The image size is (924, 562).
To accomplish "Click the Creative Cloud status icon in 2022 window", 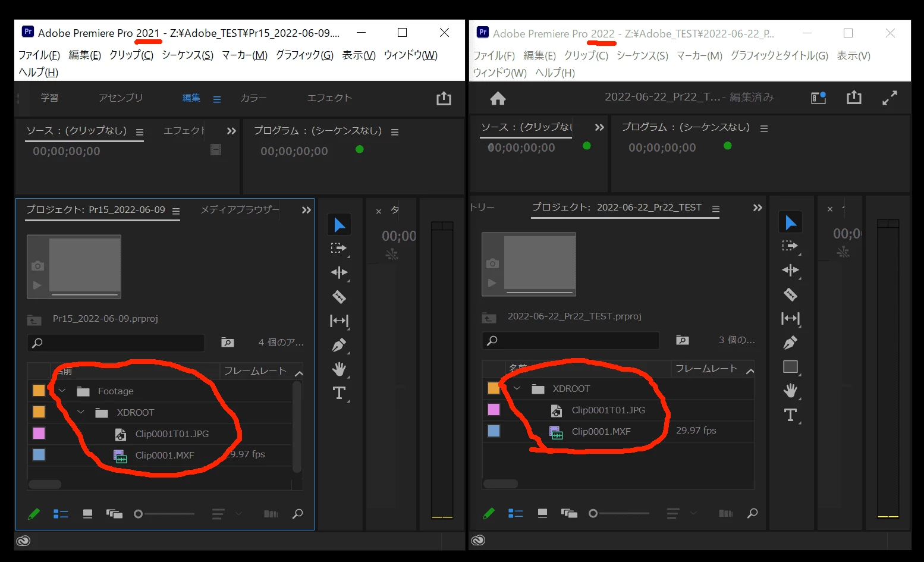I will coord(478,540).
